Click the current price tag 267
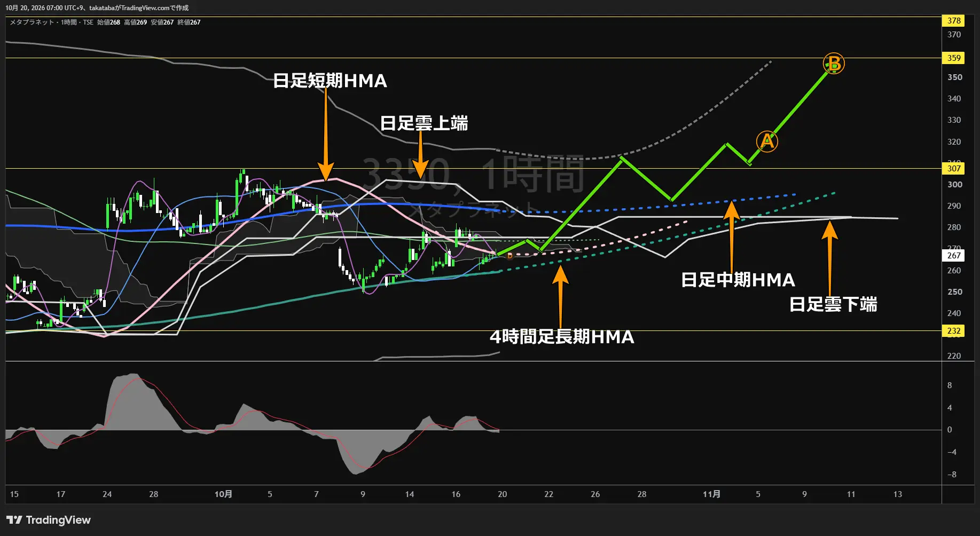 coord(954,256)
